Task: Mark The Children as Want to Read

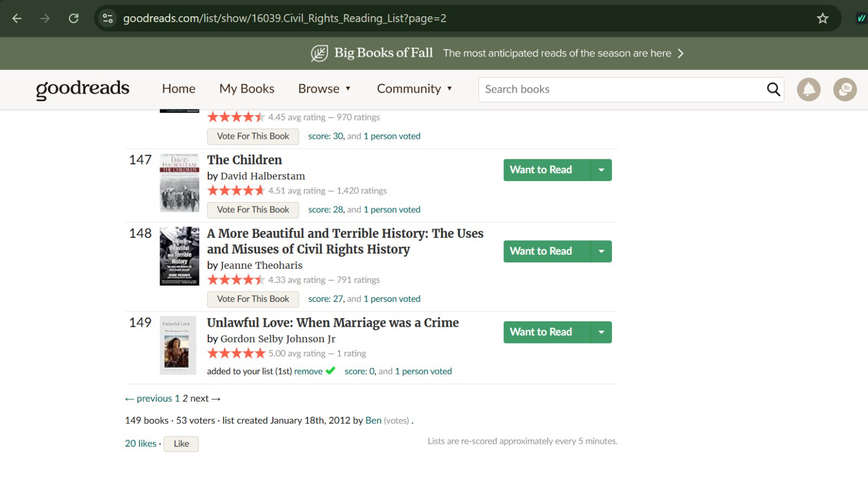Action: tap(546, 170)
